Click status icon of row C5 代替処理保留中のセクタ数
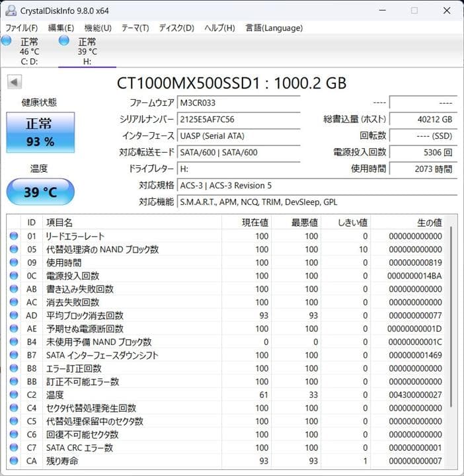The height and width of the screenshot is (476, 464). pyautogui.click(x=14, y=421)
